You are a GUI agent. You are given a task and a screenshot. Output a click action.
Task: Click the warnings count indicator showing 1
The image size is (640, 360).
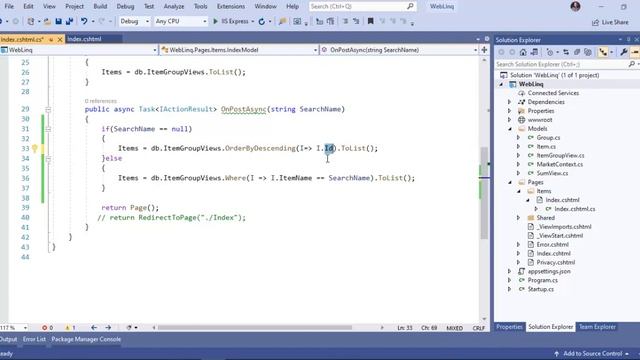pos(70,327)
